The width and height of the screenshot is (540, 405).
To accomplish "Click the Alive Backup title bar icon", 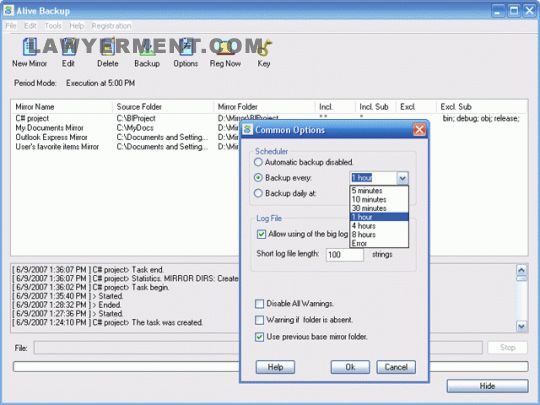I will [x=8, y=11].
